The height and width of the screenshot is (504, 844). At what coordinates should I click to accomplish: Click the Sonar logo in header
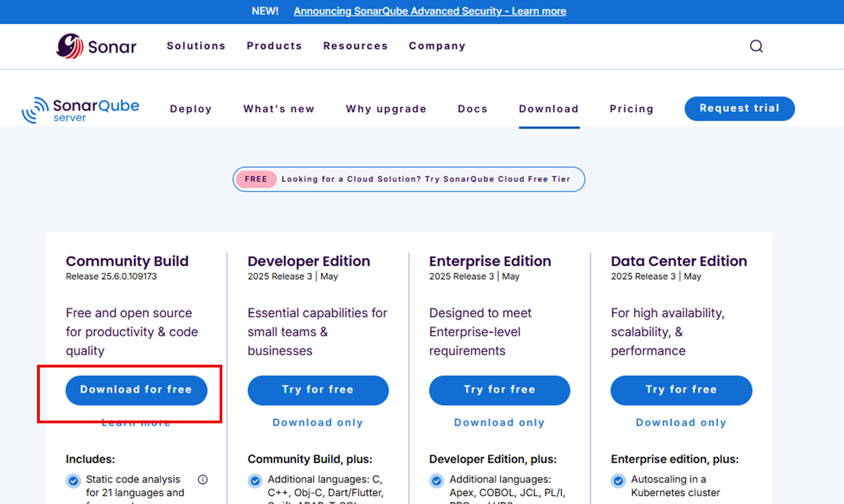pos(96,46)
